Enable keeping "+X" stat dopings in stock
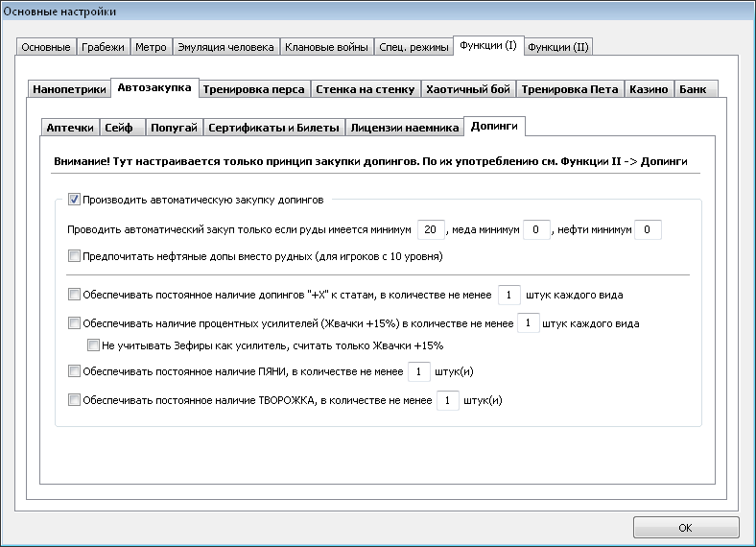The width and height of the screenshot is (756, 547). click(74, 295)
